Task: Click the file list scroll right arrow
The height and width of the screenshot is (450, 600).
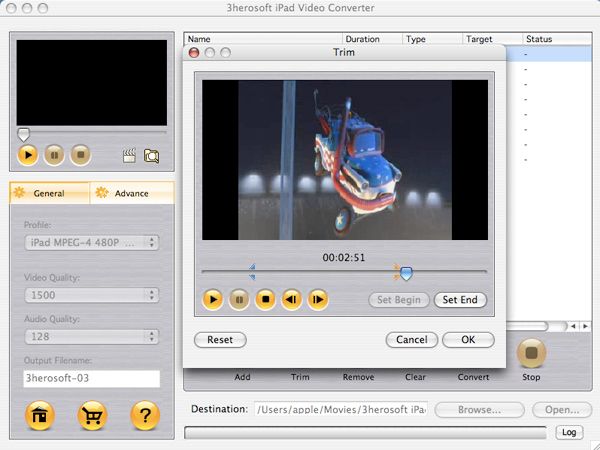Action: click(x=585, y=326)
